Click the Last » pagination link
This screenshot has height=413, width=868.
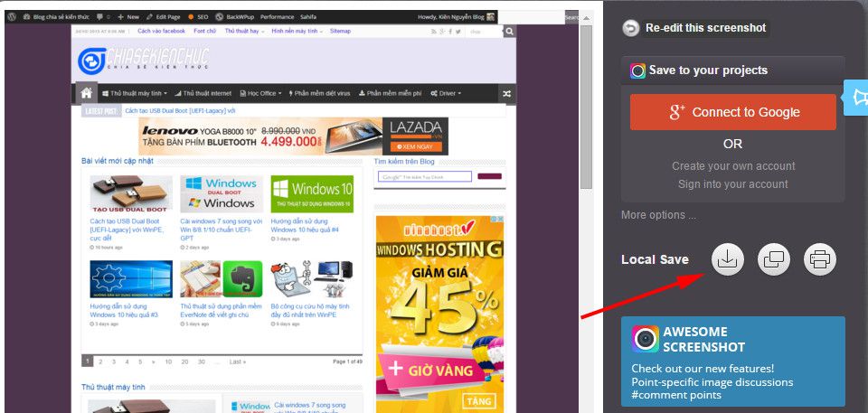(238, 361)
